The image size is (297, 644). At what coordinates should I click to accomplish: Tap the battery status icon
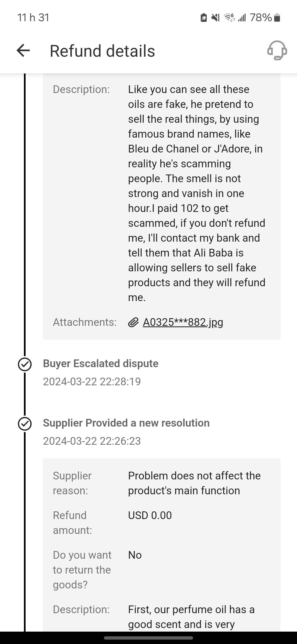point(277,18)
